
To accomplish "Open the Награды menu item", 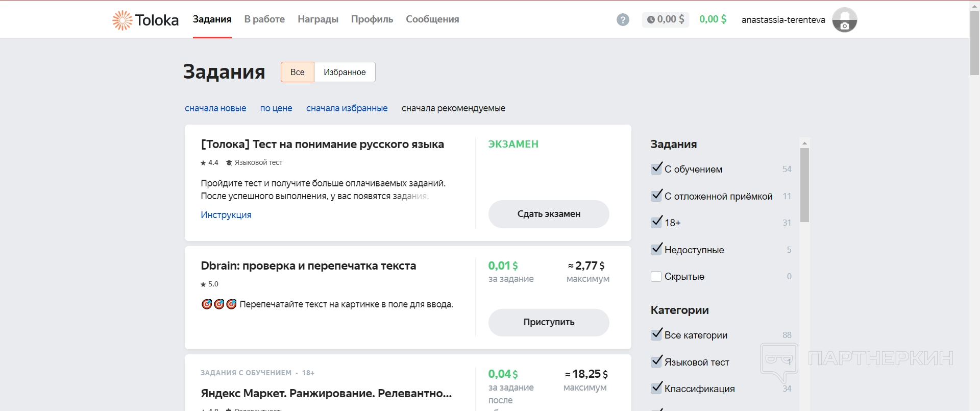I will pos(318,19).
